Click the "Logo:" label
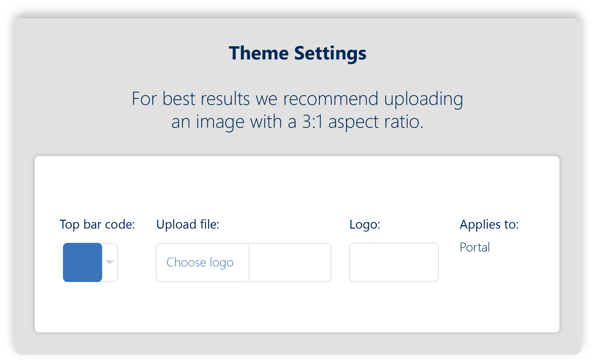Viewport: 595px width, 364px height. 365,224
